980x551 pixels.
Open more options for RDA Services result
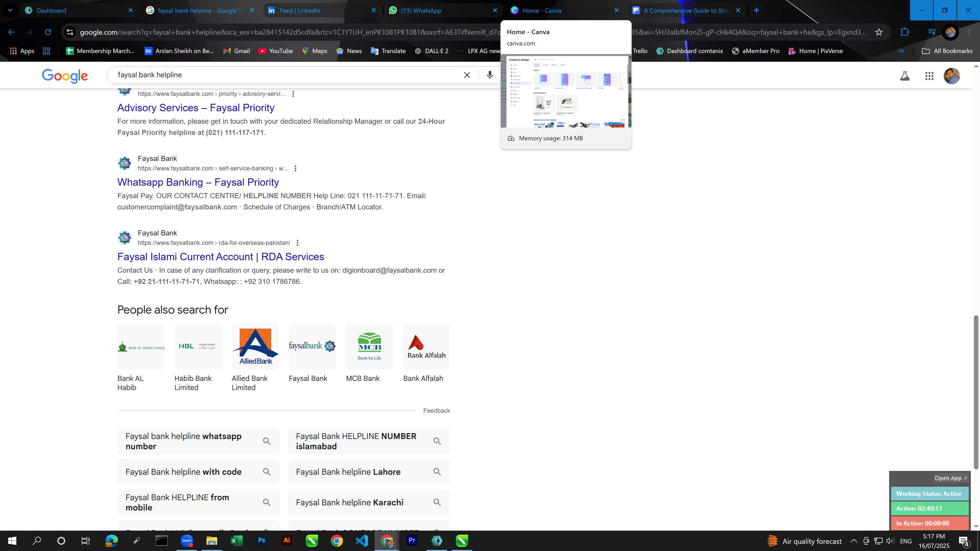pyautogui.click(x=298, y=243)
